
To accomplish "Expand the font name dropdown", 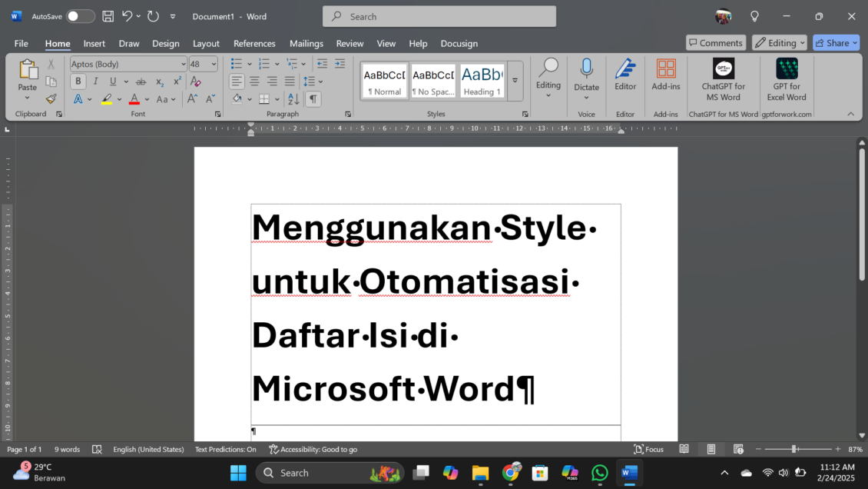I will point(183,65).
